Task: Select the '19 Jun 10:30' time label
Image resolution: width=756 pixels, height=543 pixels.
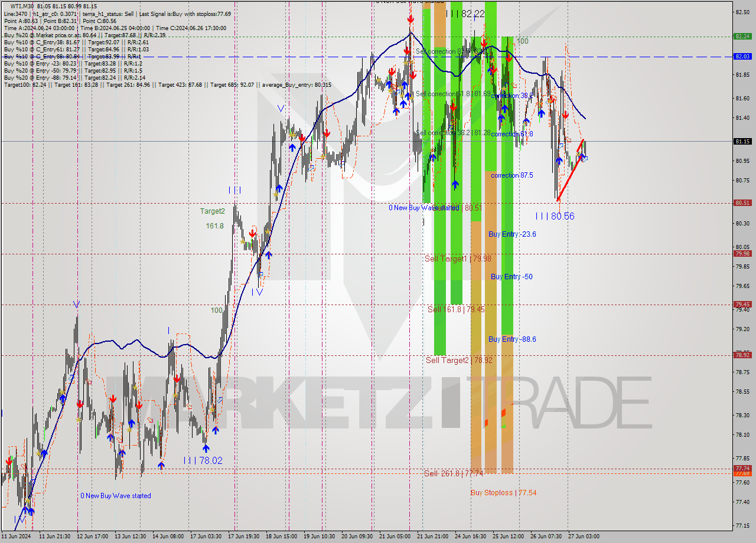Action: pyautogui.click(x=319, y=537)
